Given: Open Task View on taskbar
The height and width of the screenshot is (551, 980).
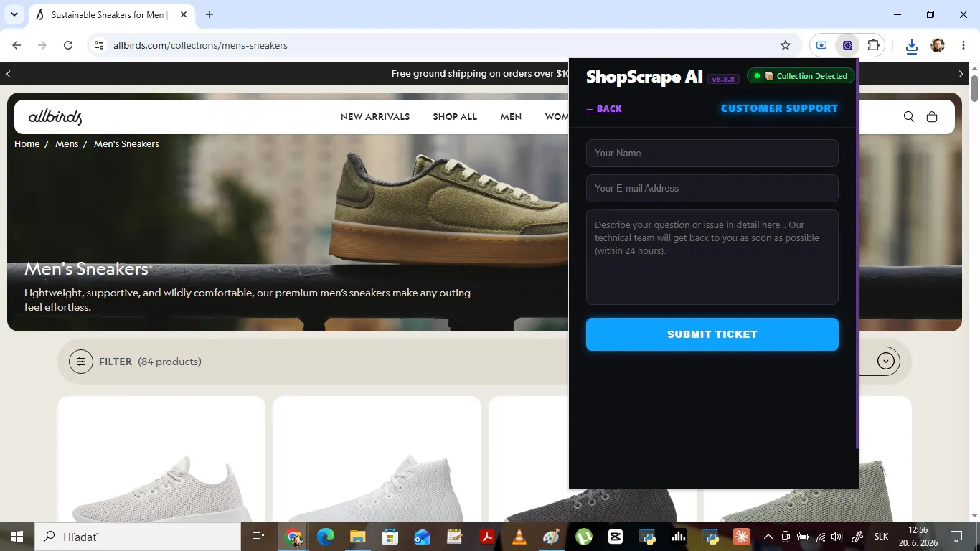Looking at the screenshot, I should click(258, 537).
